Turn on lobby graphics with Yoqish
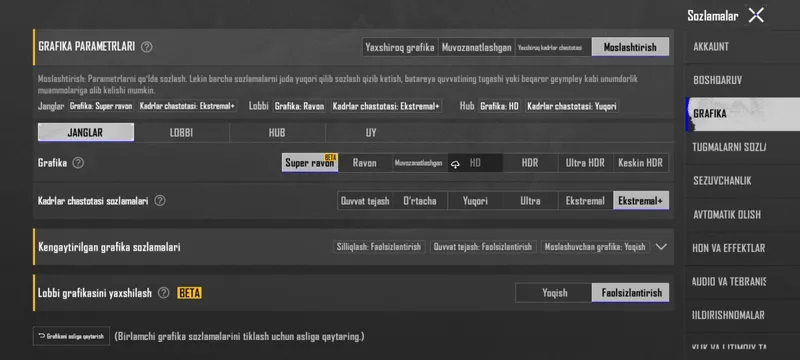The image size is (800, 360). (x=554, y=293)
